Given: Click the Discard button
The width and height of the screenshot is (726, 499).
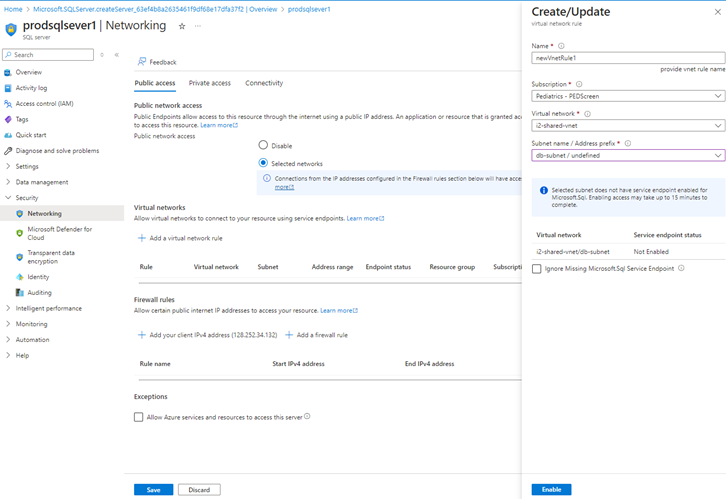Looking at the screenshot, I should (x=199, y=490).
